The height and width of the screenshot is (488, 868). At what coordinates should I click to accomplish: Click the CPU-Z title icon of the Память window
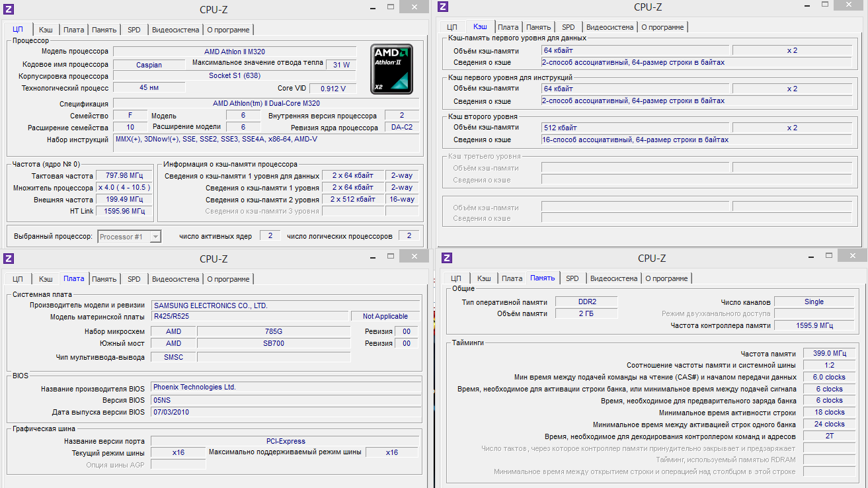(x=447, y=258)
